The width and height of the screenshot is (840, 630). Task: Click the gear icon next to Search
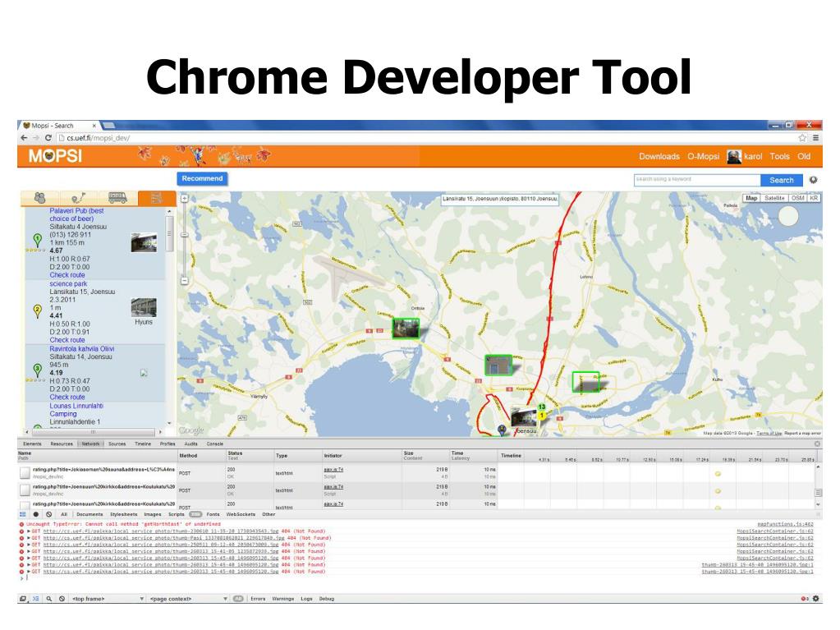pos(813,180)
